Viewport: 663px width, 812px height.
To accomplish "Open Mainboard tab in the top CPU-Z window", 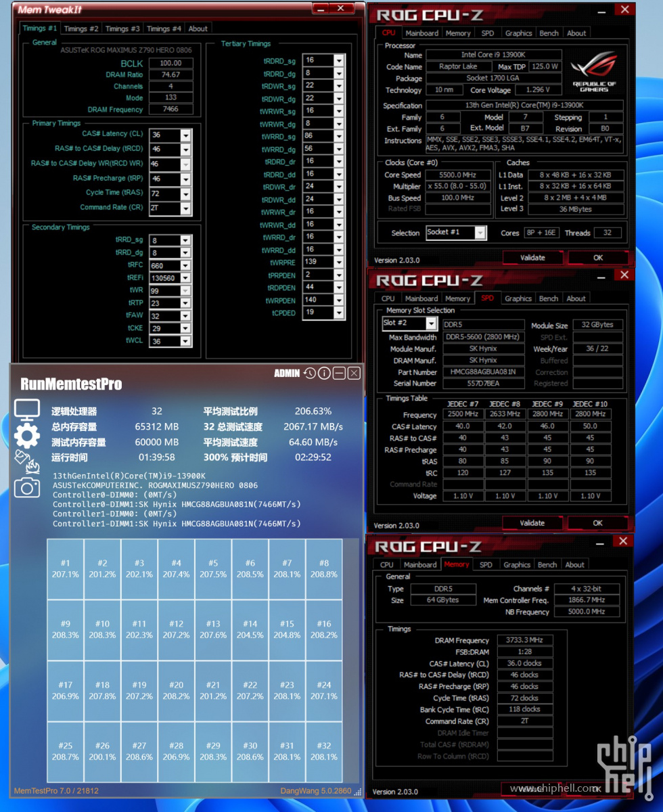I will coord(421,32).
